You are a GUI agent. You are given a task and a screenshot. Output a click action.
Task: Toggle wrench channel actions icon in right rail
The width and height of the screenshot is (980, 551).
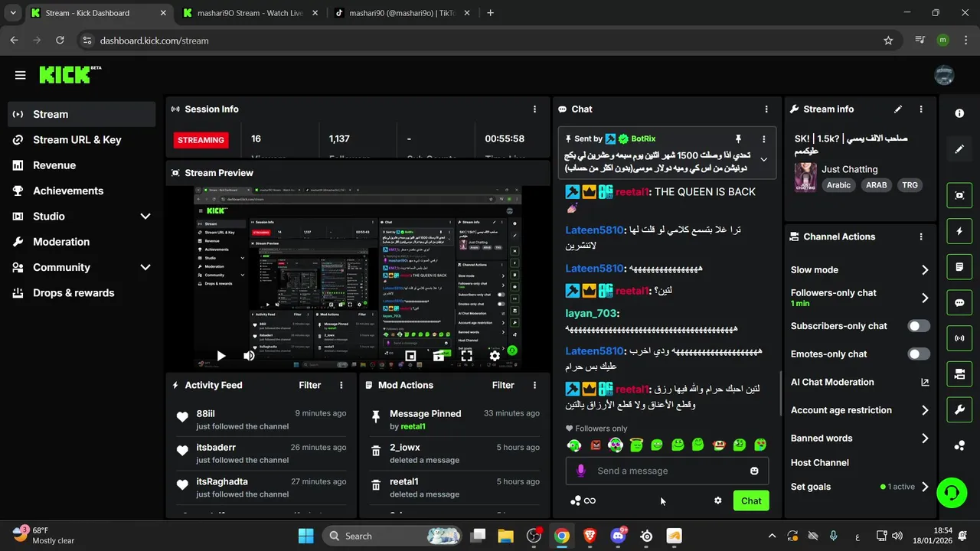click(959, 409)
